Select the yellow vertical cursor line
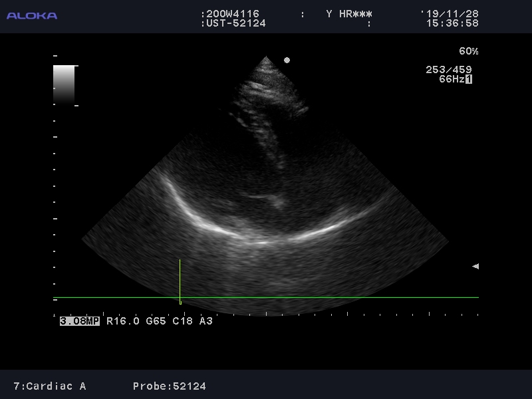This screenshot has width=532, height=399. [180, 279]
